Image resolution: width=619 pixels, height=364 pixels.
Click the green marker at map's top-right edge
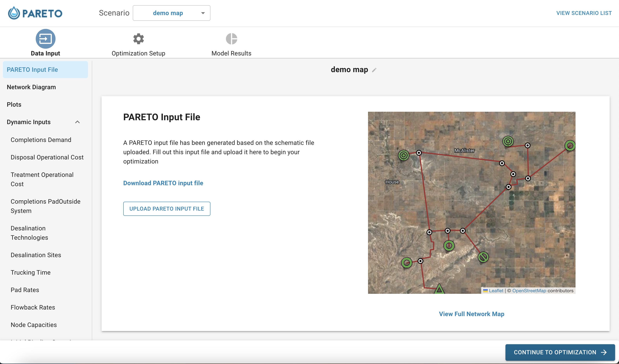pyautogui.click(x=570, y=146)
